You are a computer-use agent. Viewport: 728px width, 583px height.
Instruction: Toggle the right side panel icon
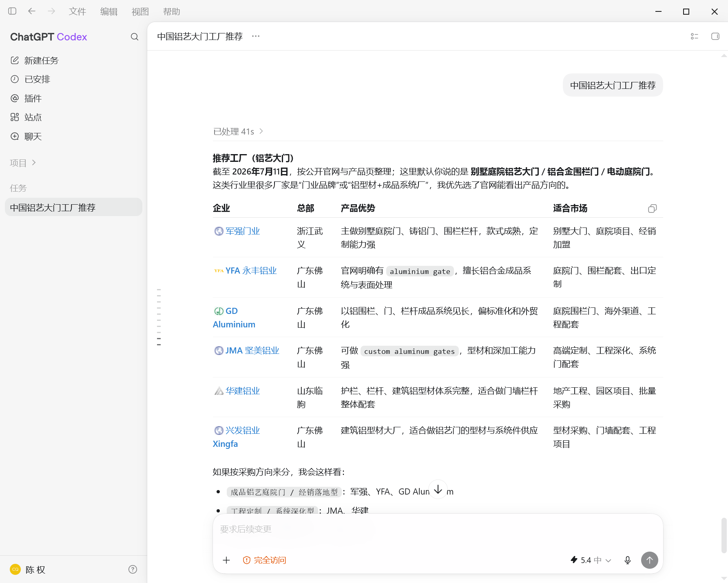(715, 36)
